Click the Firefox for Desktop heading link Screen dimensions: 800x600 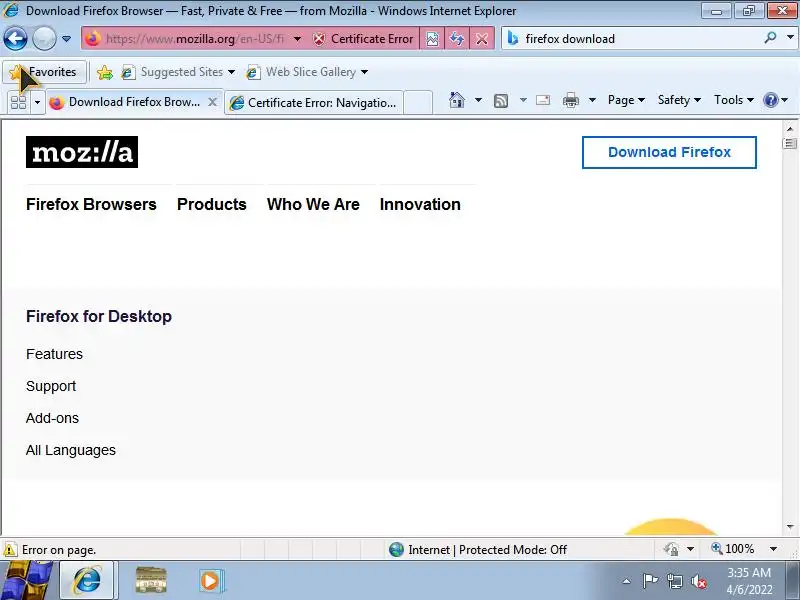pyautogui.click(x=99, y=316)
